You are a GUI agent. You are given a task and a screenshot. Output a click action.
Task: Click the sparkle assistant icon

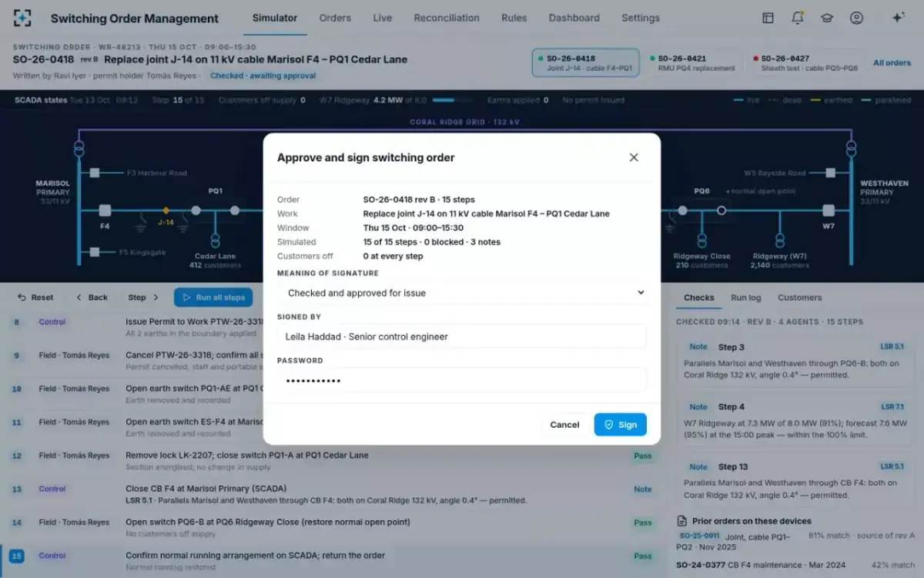pos(898,18)
